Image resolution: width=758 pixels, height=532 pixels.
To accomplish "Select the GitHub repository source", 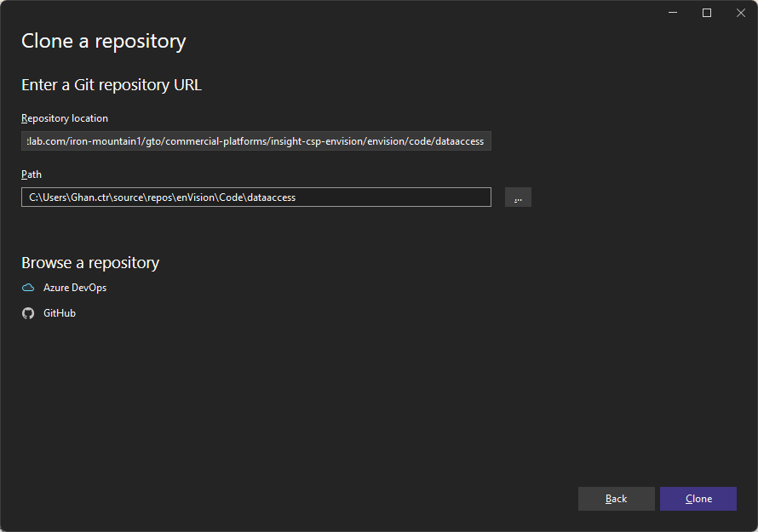I will (x=58, y=313).
